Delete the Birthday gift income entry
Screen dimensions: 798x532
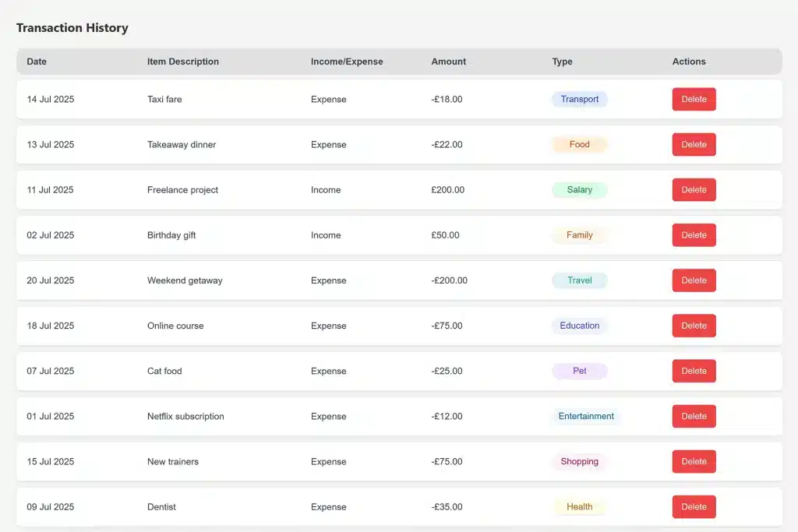tap(694, 234)
